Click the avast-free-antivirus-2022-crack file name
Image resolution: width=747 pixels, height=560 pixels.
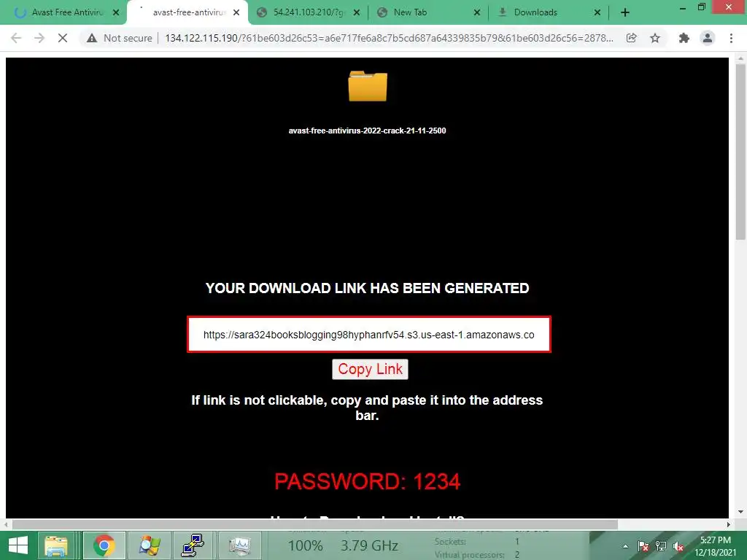click(368, 131)
